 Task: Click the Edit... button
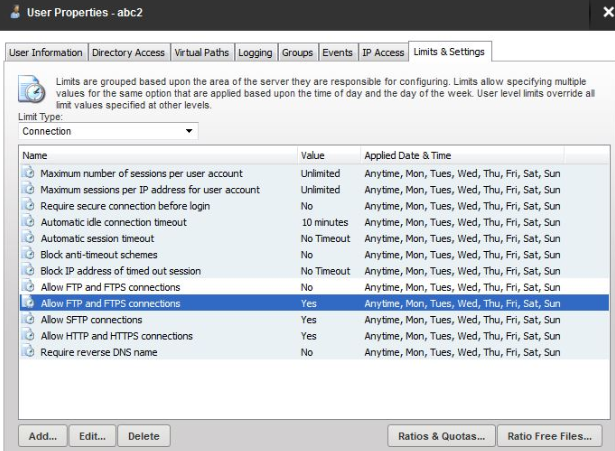93,436
